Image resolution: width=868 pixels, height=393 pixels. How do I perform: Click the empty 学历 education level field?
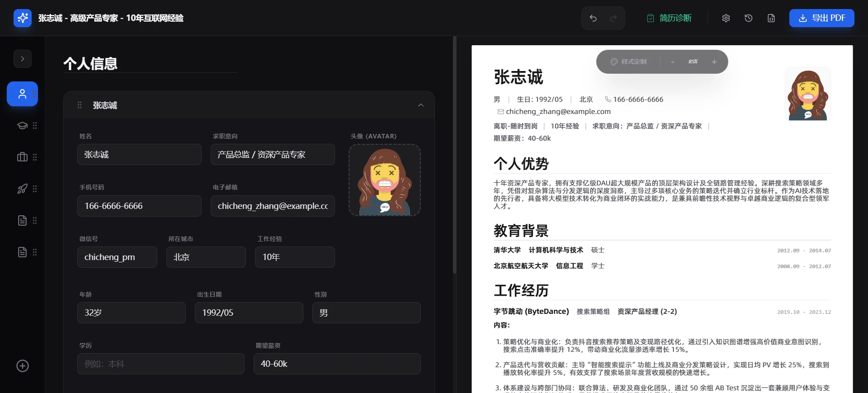[x=161, y=364]
